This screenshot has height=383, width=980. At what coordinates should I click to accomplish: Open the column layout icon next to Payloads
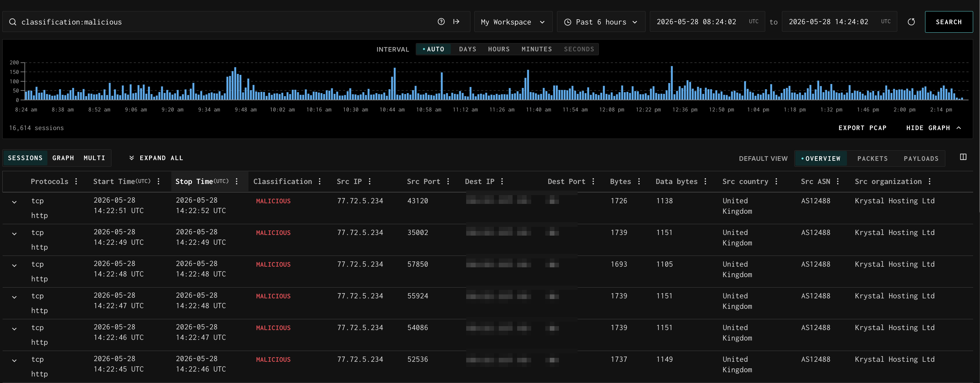pos(963,157)
